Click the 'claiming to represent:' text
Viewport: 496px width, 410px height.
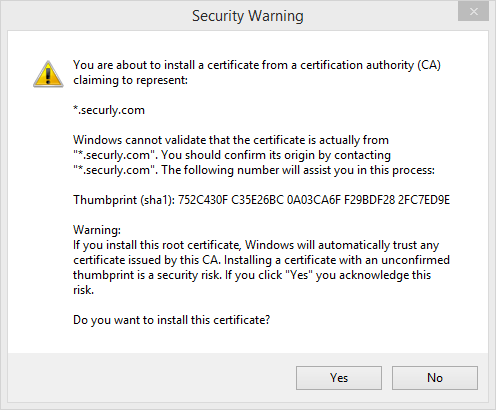[131, 80]
